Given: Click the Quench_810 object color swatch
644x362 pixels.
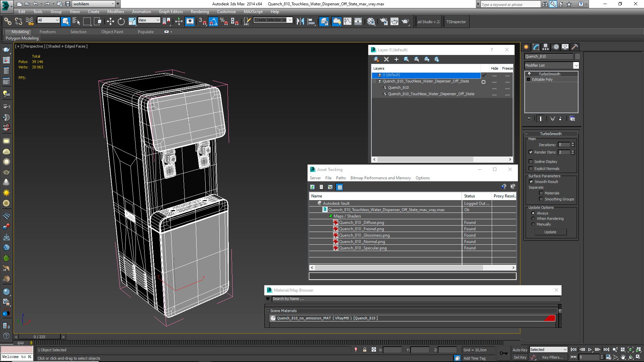Looking at the screenshot, I should (577, 56).
